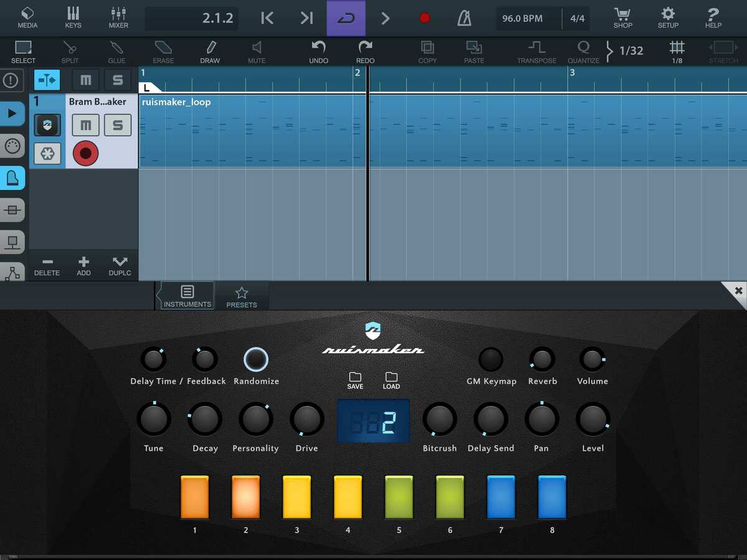This screenshot has width=747, height=560.
Task: Choose the Select tool
Action: click(23, 52)
